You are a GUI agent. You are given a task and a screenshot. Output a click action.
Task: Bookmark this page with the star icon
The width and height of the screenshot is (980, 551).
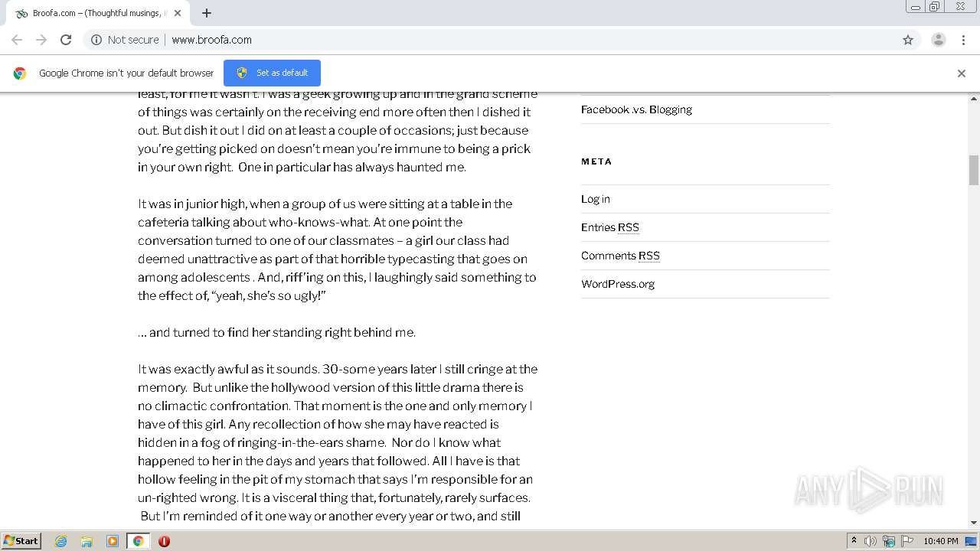pyautogui.click(x=908, y=40)
